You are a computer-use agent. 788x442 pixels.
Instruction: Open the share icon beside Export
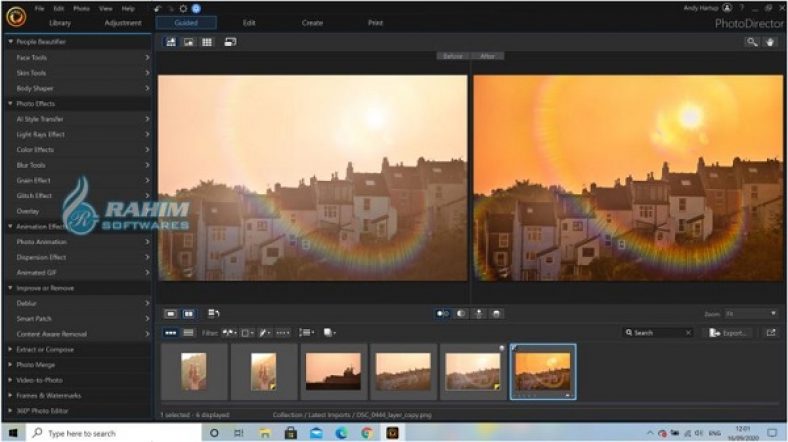coord(771,332)
